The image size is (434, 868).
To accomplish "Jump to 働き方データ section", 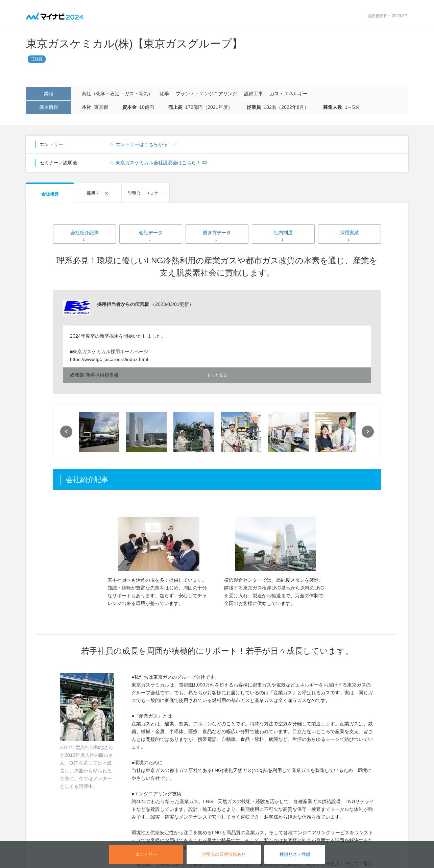I will point(217,234).
